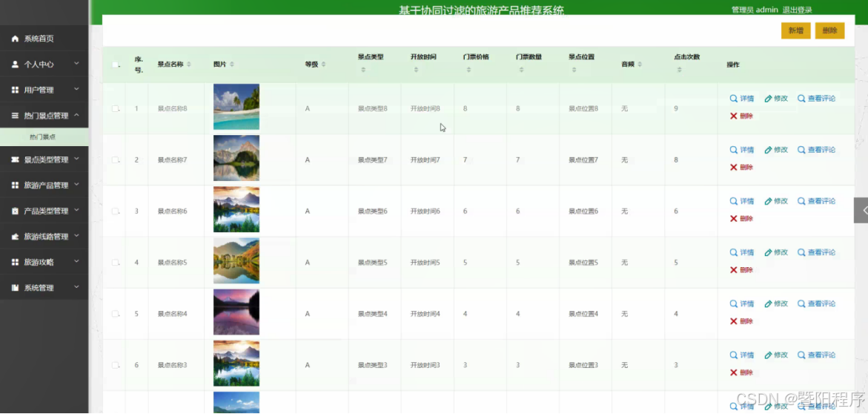Viewport: 868px width, 414px height.
Task: Expand 旅游线路管理 menu chevron
Action: coord(76,236)
